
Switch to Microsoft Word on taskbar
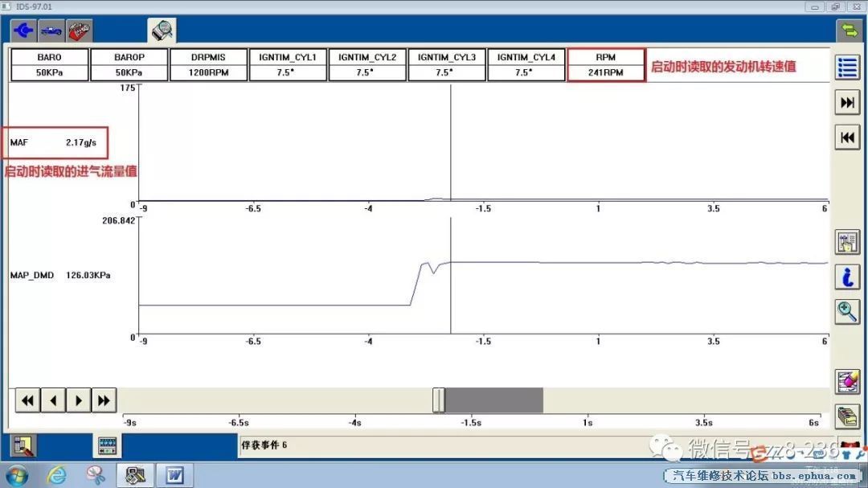pos(175,475)
